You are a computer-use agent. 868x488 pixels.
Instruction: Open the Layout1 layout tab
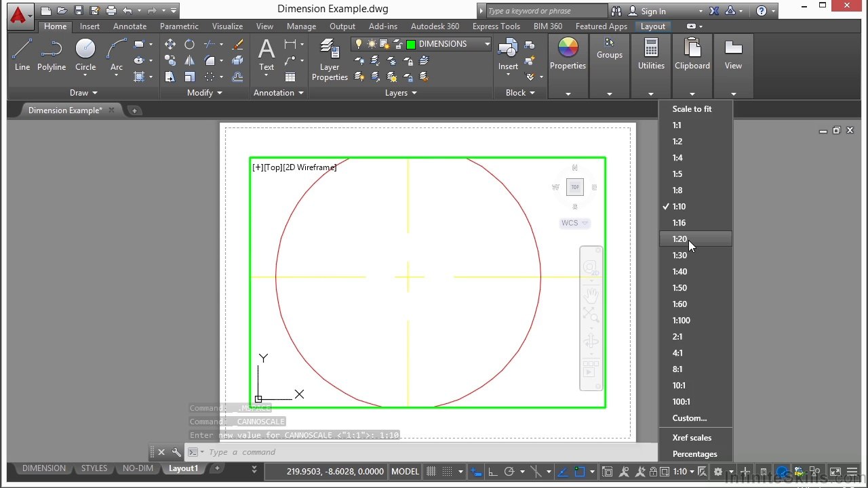(x=183, y=468)
